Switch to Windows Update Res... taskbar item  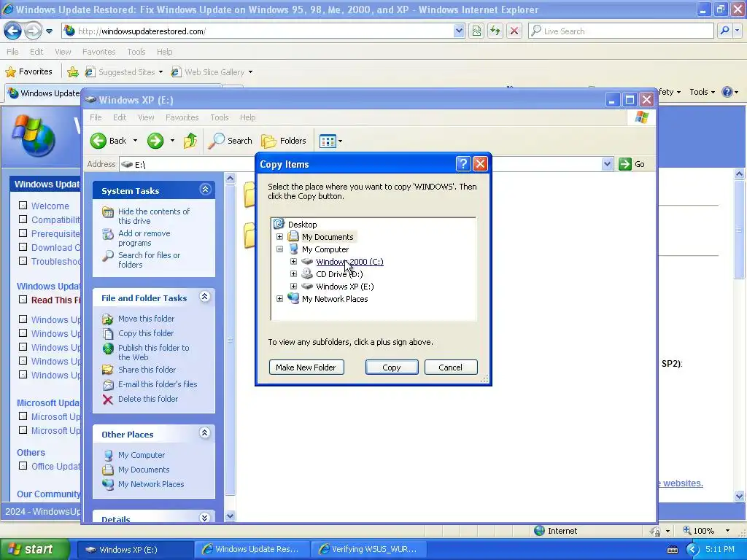[x=252, y=550]
